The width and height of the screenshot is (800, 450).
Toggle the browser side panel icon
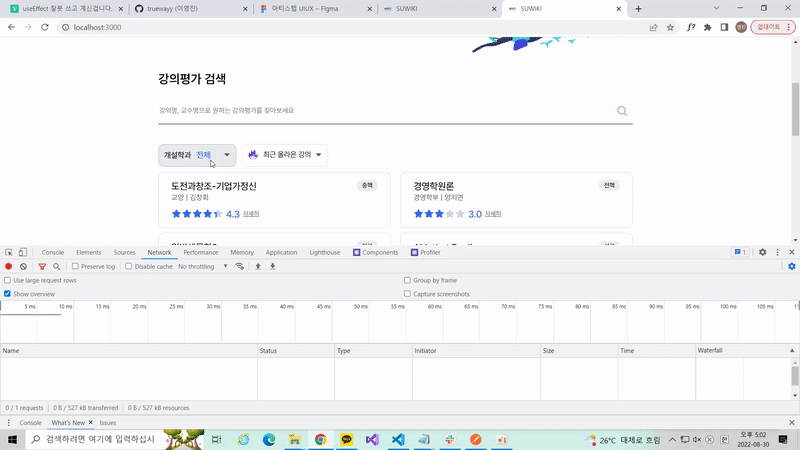724,27
